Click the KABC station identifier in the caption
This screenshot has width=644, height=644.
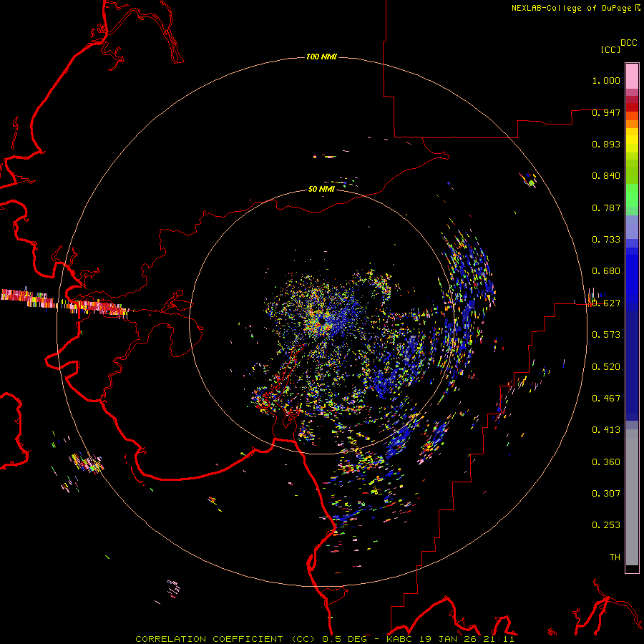(400, 639)
